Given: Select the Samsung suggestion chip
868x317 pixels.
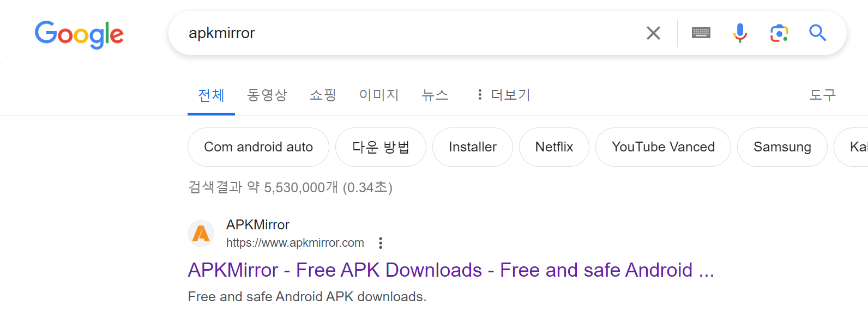Looking at the screenshot, I should (782, 147).
